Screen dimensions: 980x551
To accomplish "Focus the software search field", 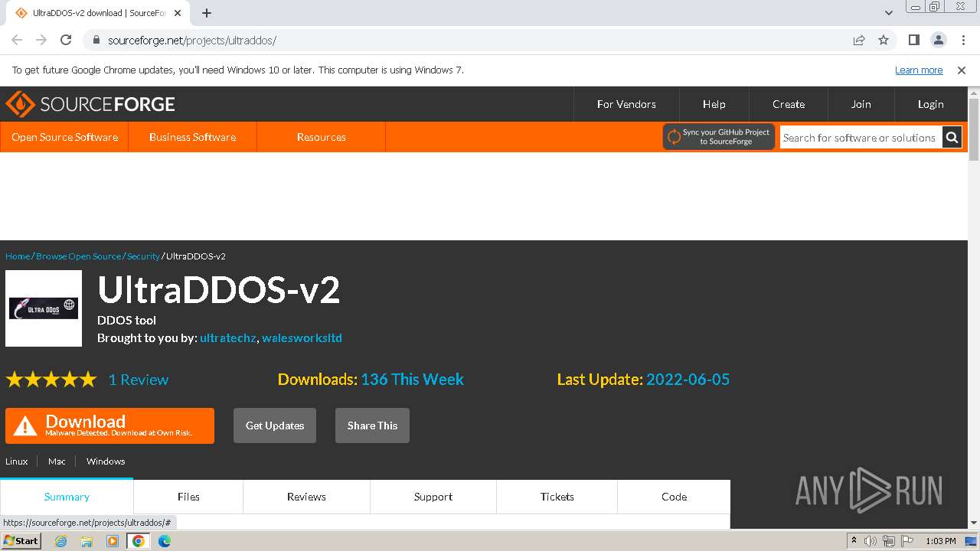I will tap(861, 138).
